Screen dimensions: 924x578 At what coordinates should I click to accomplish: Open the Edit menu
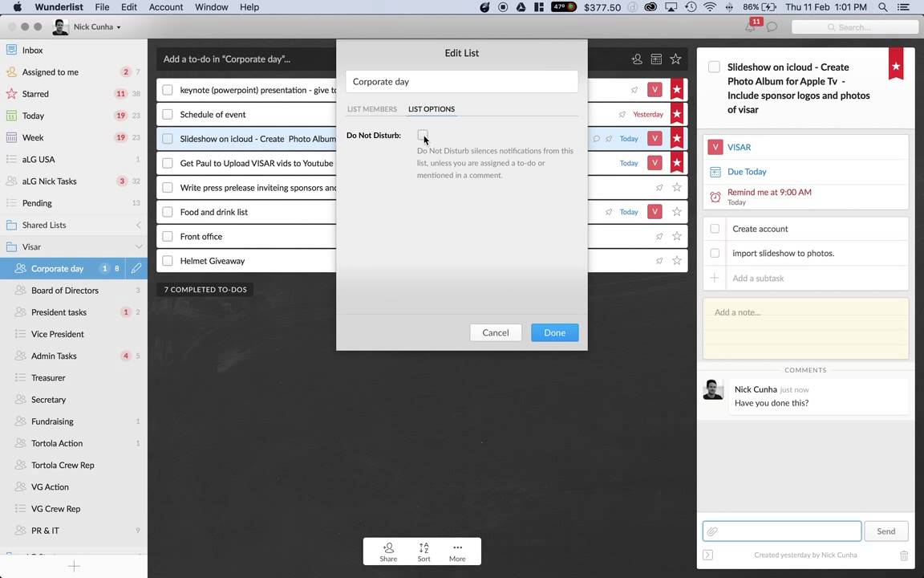pos(128,7)
